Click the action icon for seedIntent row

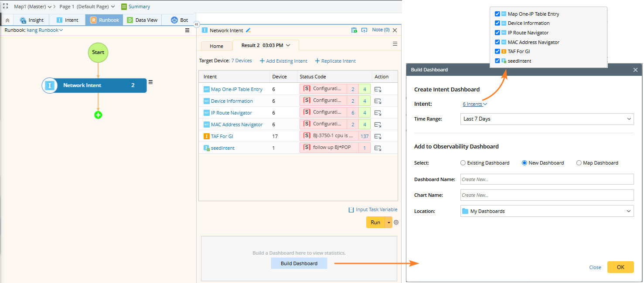pos(378,148)
